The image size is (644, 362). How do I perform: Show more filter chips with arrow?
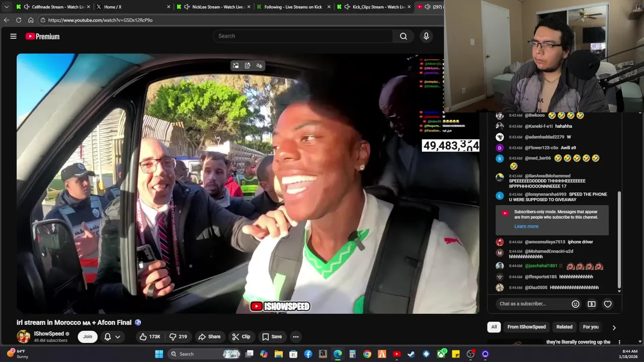point(614,327)
